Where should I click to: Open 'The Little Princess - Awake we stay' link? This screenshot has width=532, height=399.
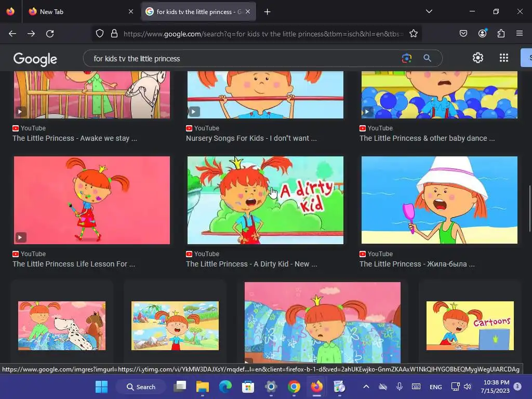(x=75, y=138)
